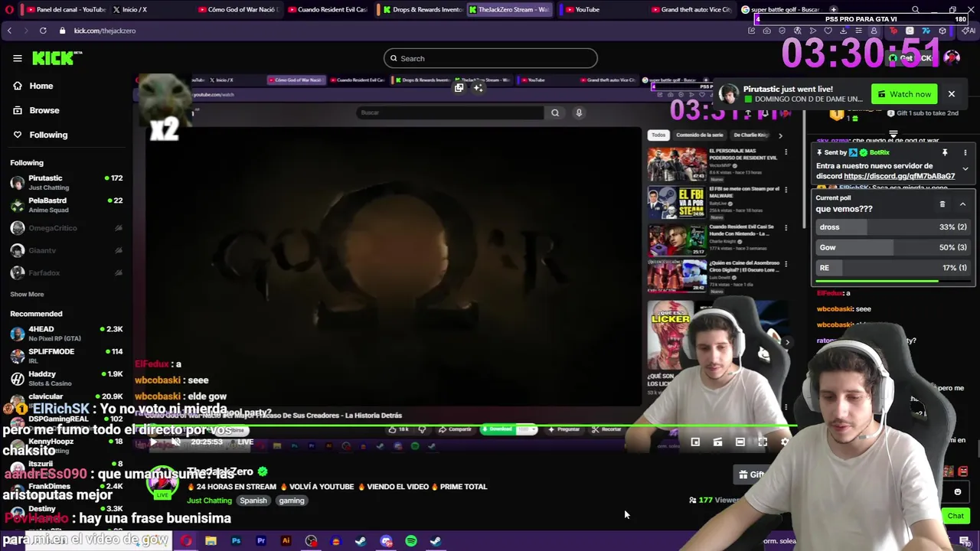This screenshot has height=551, width=980.
Task: Click Opera GX icon in taskbar
Action: (186, 541)
